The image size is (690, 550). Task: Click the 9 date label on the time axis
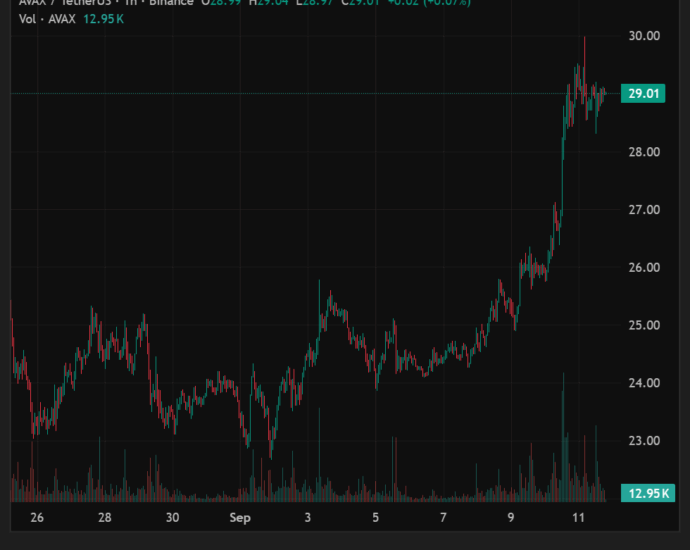click(510, 518)
